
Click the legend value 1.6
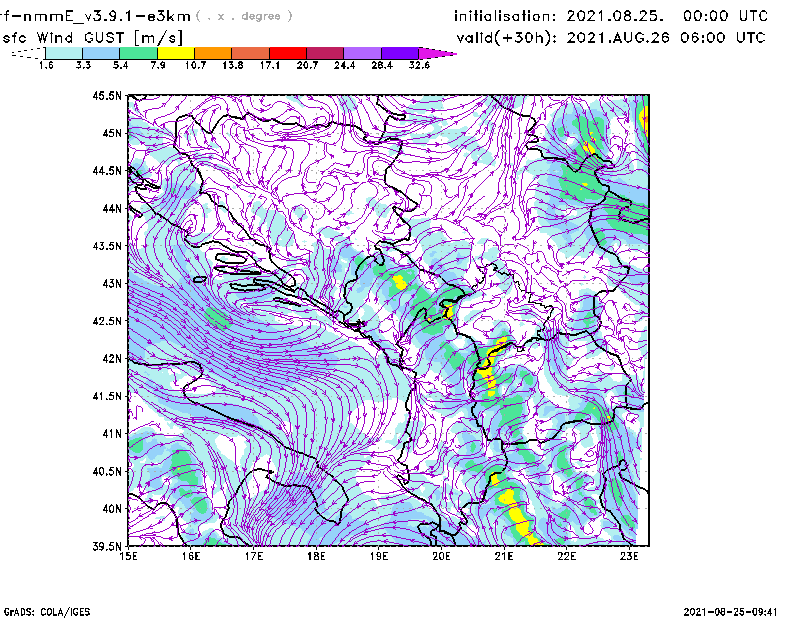[46, 65]
